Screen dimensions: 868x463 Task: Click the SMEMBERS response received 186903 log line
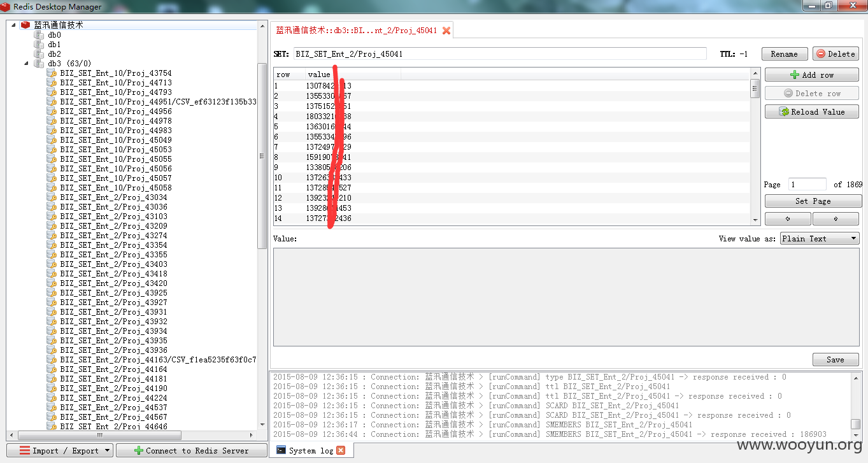click(550, 434)
